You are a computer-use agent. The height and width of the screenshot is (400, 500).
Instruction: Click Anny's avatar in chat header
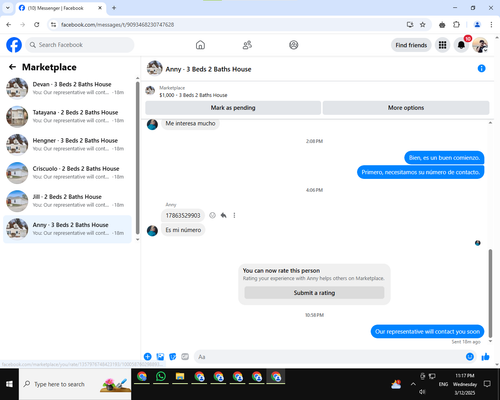coord(155,68)
